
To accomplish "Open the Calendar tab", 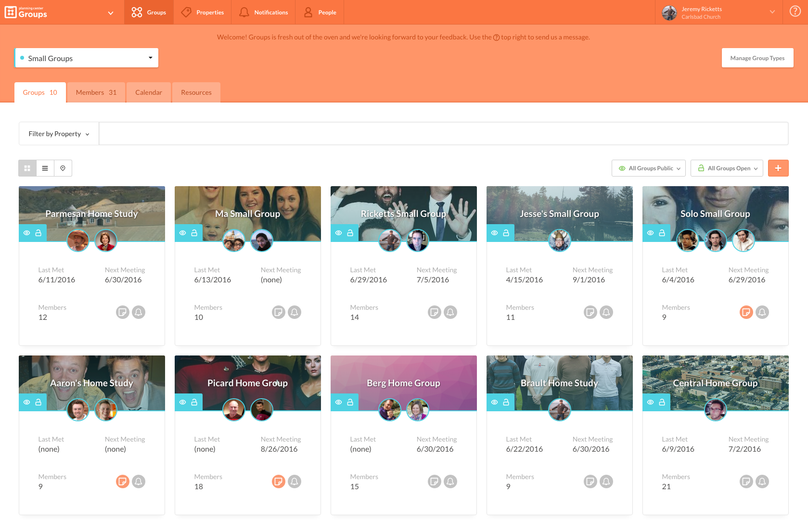I will (x=148, y=92).
